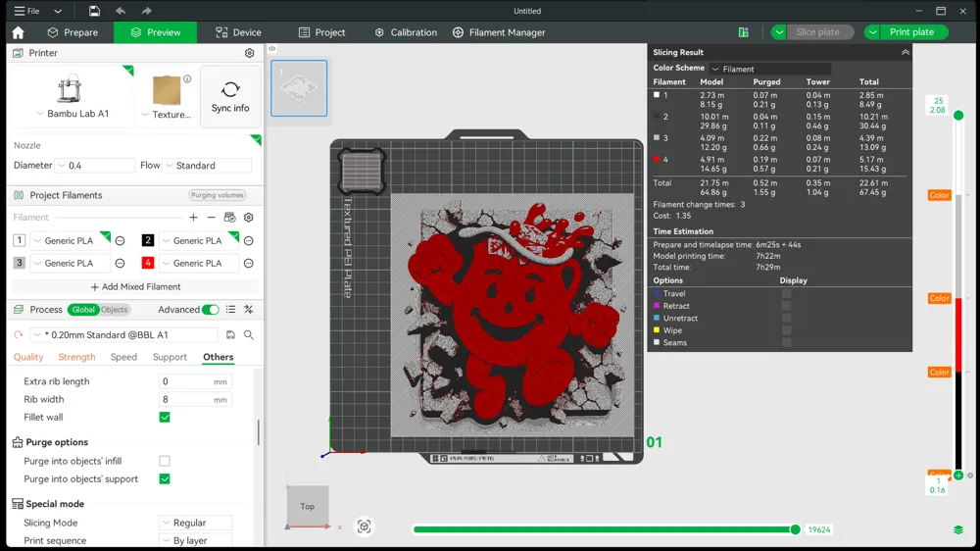Click the red filament 4 color swatch
Screen dimensions: 980x551
point(148,264)
